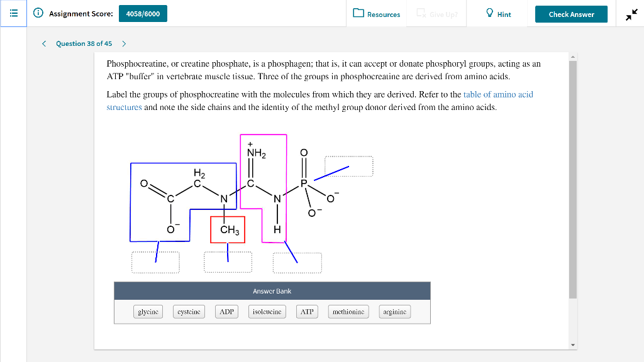644x362 pixels.
Task: Select the Question 38 of 45 navigation label
Action: click(84, 44)
